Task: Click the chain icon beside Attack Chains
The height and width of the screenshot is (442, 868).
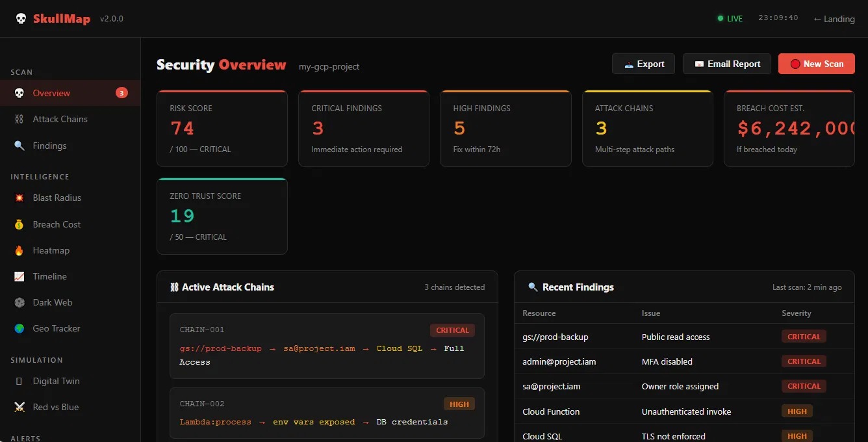Action: pyautogui.click(x=19, y=119)
